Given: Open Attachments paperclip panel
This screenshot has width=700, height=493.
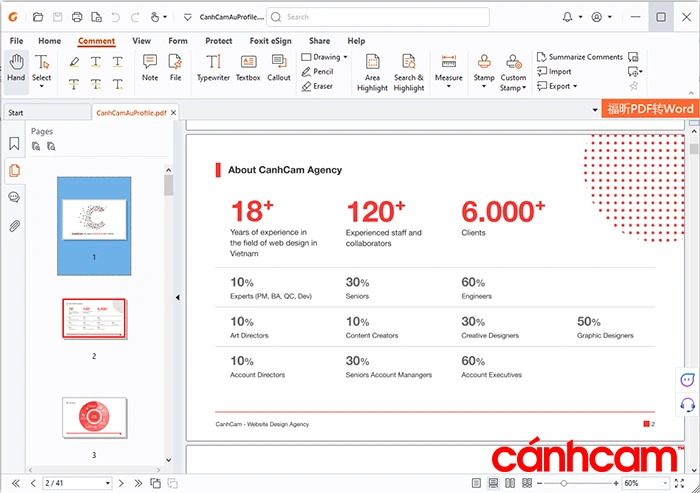Looking at the screenshot, I should [14, 226].
